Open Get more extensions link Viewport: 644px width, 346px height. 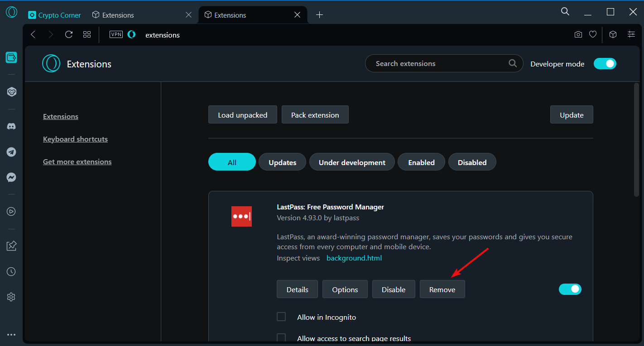coord(77,161)
